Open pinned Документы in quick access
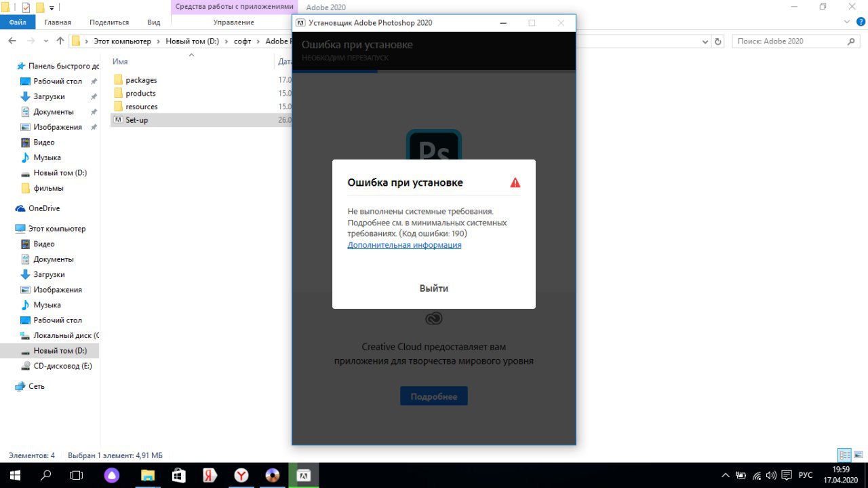The height and width of the screenshot is (488, 868). point(53,112)
